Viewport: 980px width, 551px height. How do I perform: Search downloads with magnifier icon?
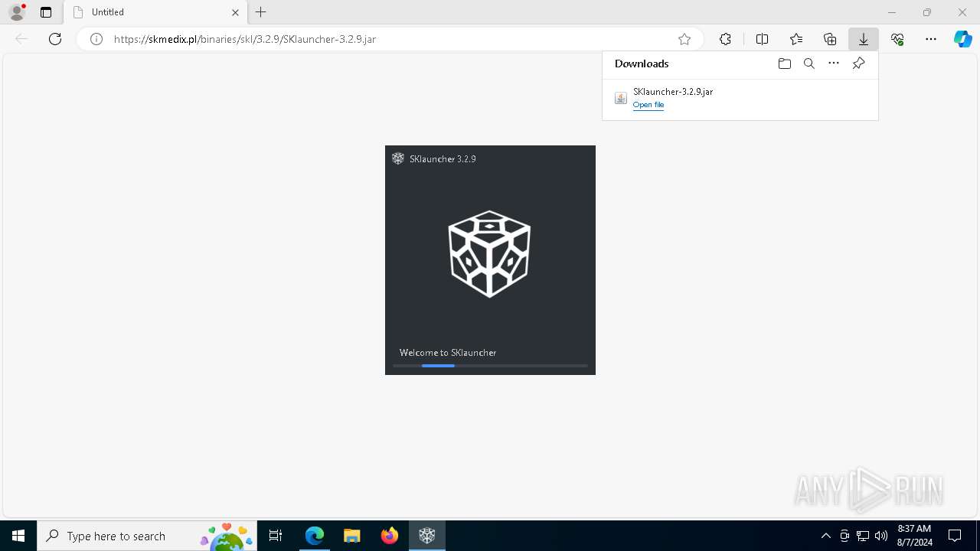(x=809, y=64)
